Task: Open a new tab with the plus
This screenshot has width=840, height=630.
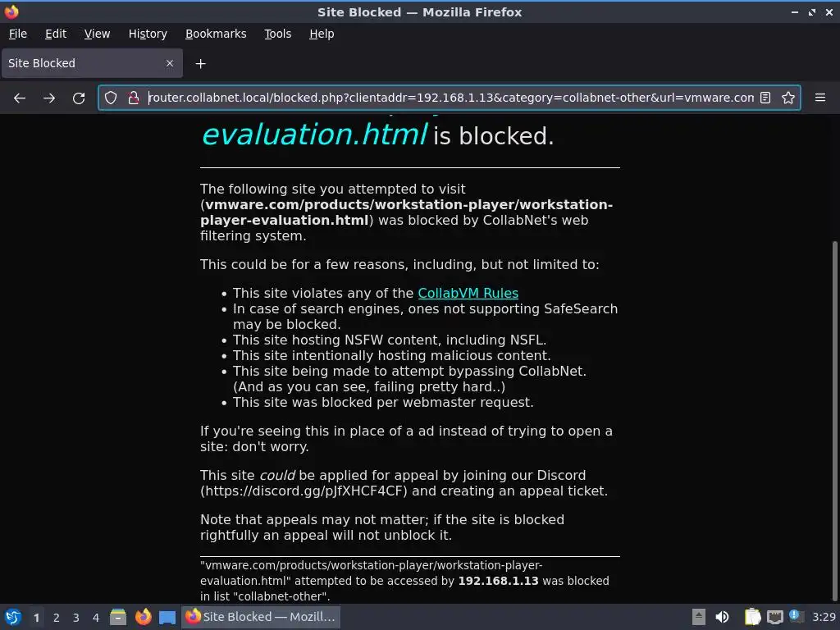Action: 200,64
